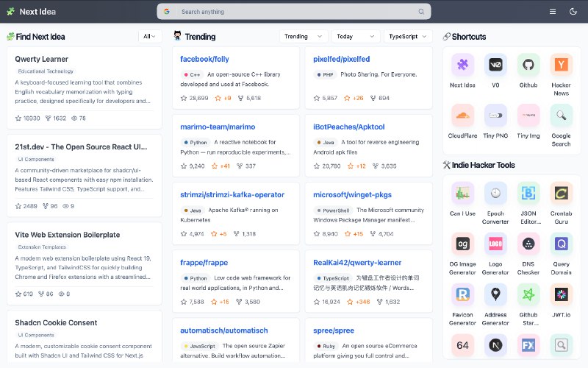588x368 pixels.
Task: Open the Github shortcut icon
Action: click(528, 65)
